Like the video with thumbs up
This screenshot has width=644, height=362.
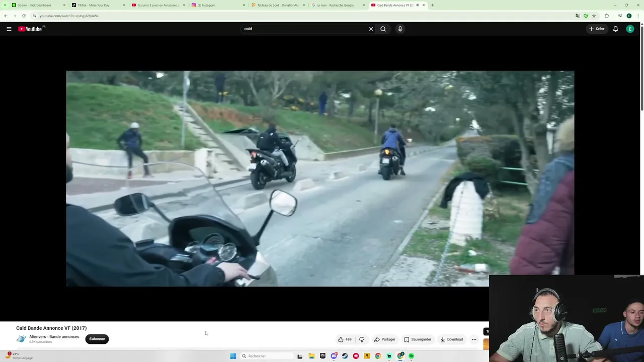coord(345,339)
